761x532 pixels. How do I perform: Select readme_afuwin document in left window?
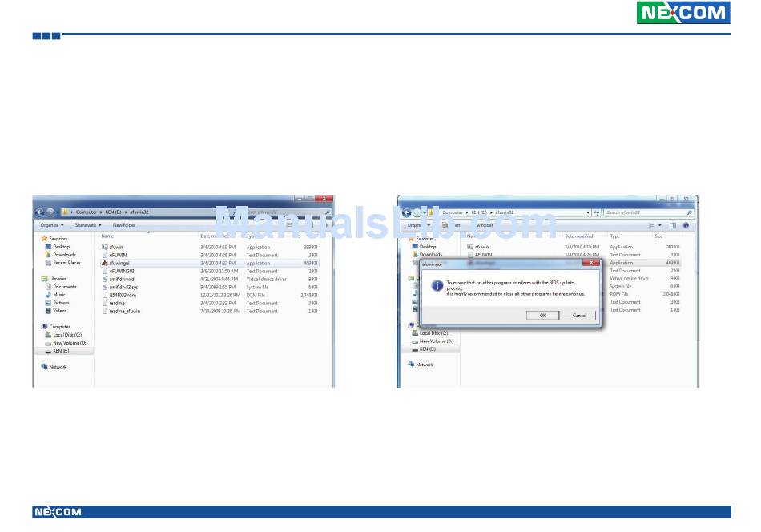point(124,311)
